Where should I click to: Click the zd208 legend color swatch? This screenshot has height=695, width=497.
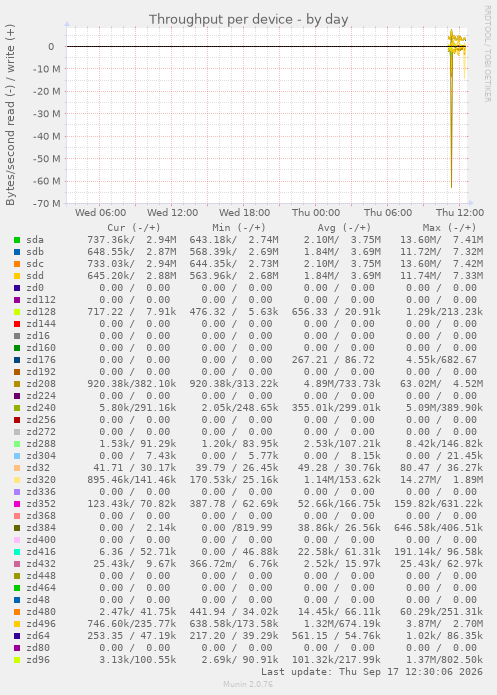17,384
